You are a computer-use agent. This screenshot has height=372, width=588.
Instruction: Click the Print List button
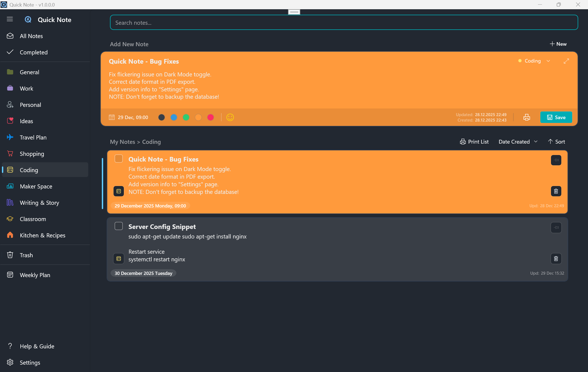click(474, 142)
